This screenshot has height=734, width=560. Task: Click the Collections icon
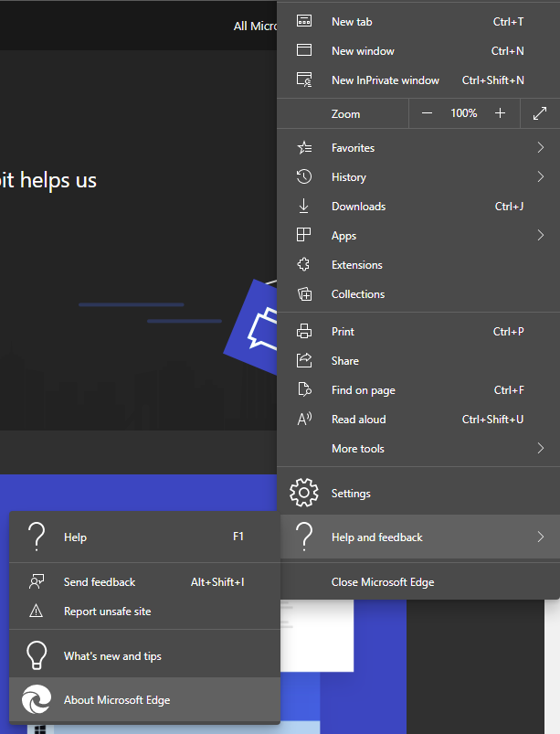(x=304, y=294)
